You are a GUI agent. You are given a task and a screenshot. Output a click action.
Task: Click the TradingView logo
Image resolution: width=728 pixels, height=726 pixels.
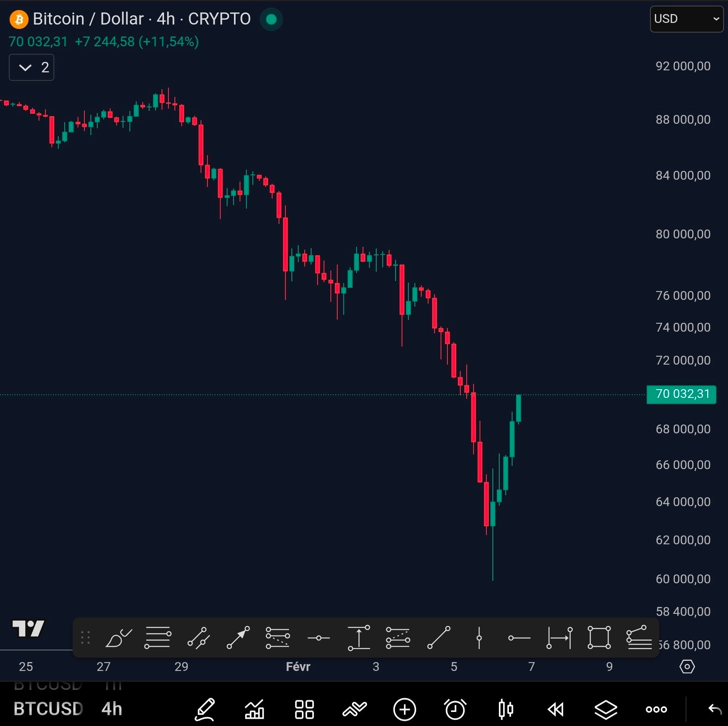coord(28,628)
